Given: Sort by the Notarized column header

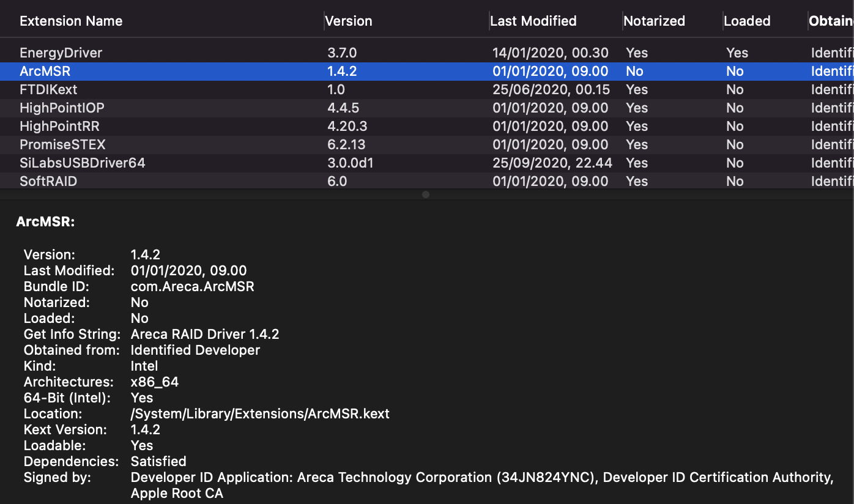Looking at the screenshot, I should coord(654,21).
